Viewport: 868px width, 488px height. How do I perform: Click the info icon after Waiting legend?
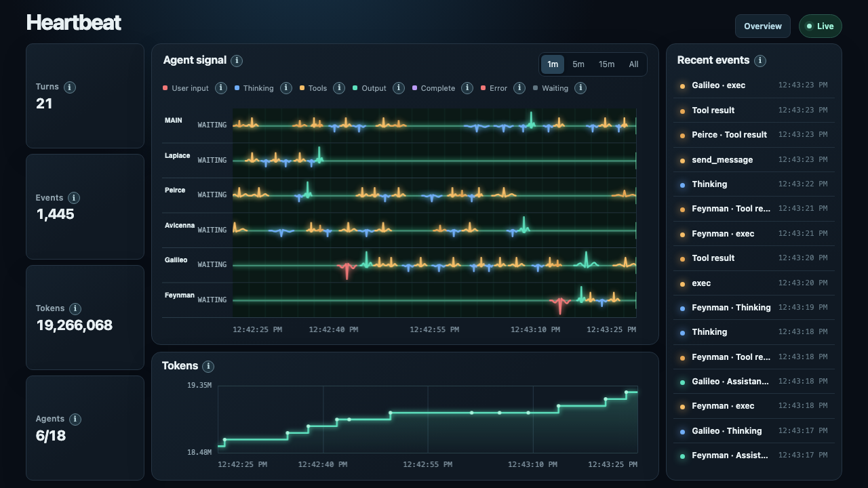(x=580, y=88)
